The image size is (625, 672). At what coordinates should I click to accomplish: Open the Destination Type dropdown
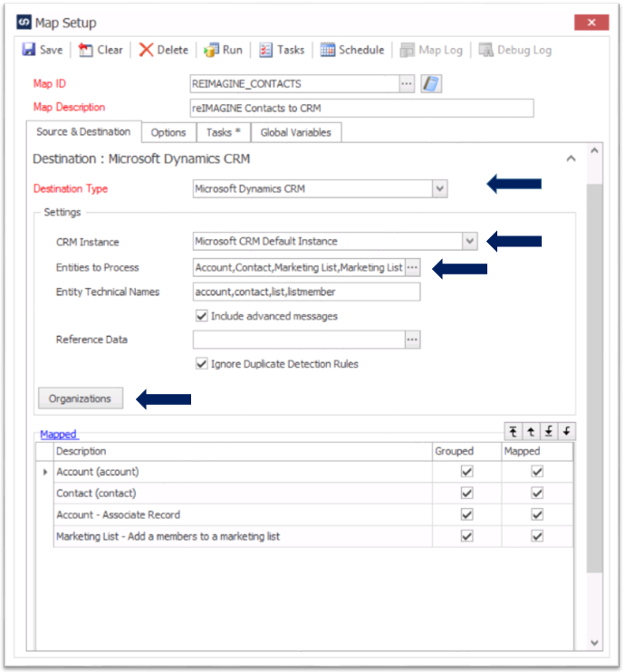tap(440, 188)
